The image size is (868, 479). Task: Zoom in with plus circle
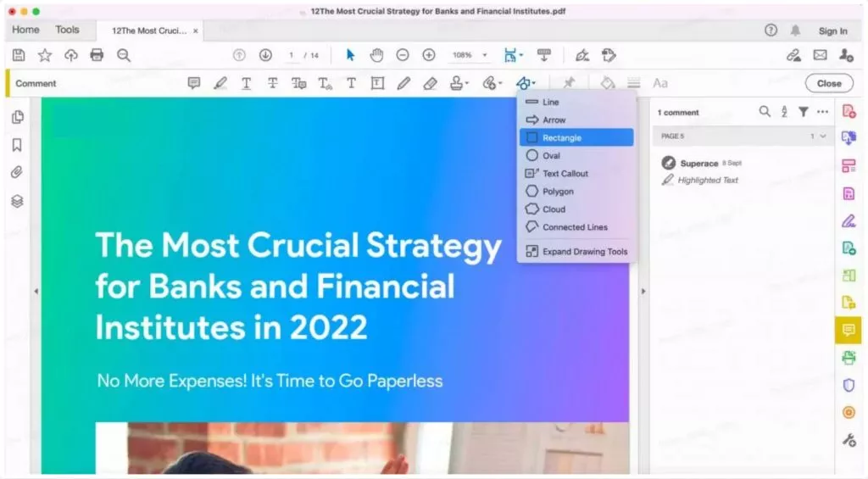tap(429, 55)
